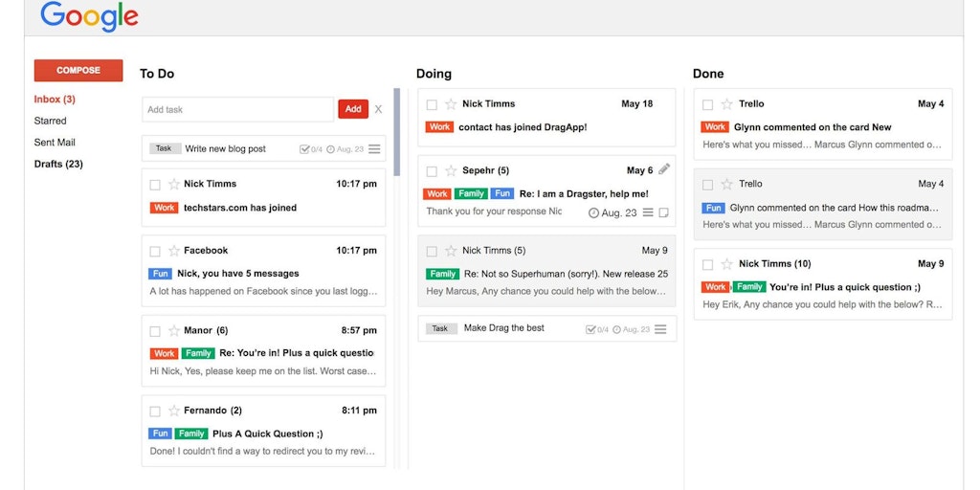Open 'Glynn commented on the card New' email
Image resolution: width=980 pixels, height=490 pixels.
[813, 127]
